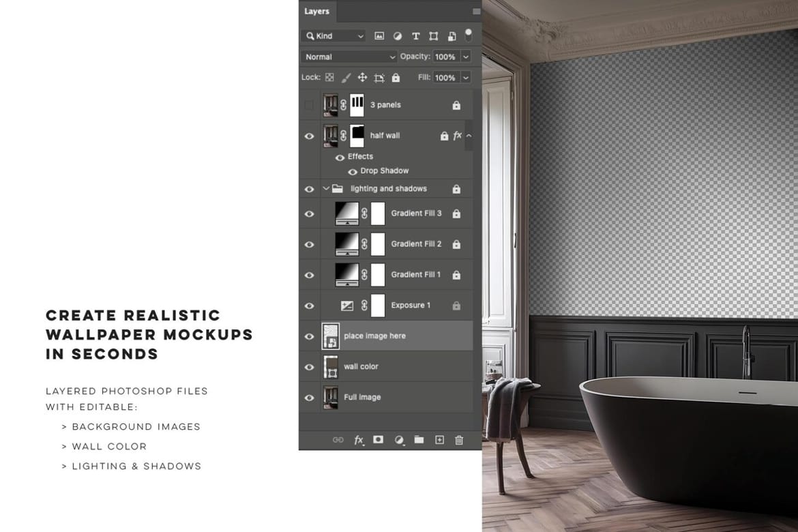Collapse effects list on half wall layer

(469, 136)
